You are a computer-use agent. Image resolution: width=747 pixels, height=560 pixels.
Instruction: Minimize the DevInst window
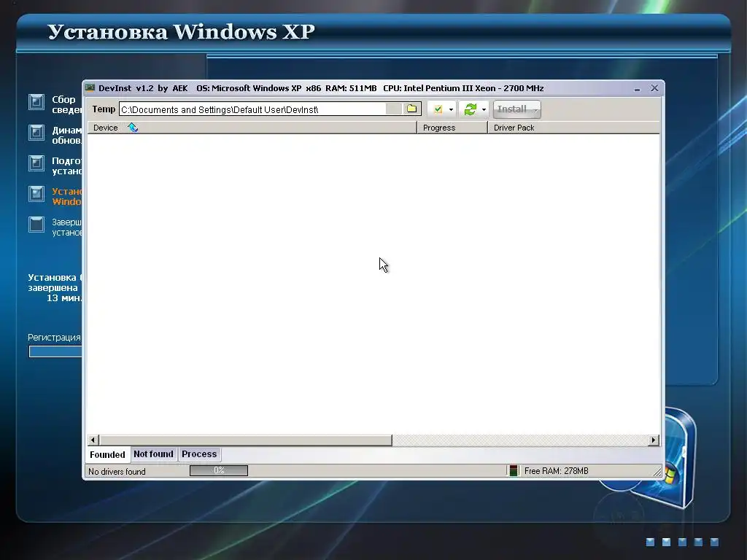[637, 88]
